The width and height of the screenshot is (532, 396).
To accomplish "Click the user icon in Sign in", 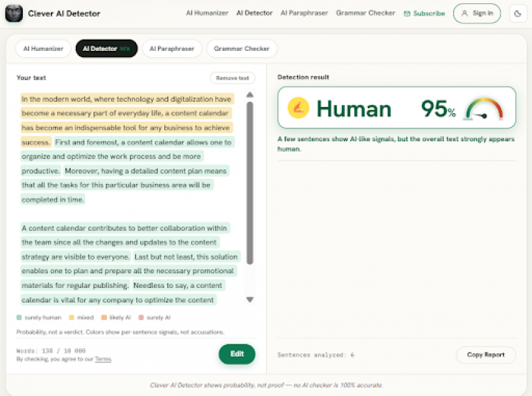I will [465, 13].
